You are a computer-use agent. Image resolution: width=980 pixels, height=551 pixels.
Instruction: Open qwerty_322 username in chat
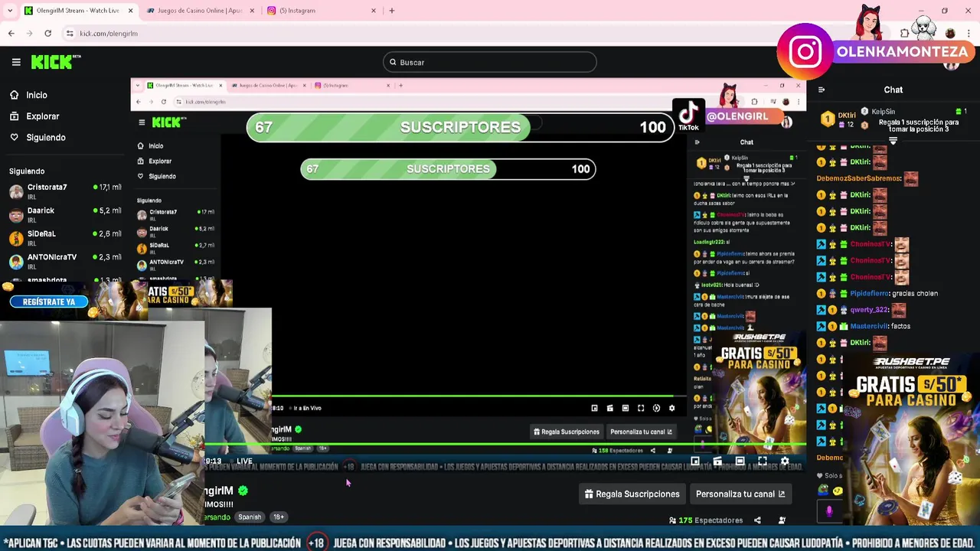click(869, 310)
